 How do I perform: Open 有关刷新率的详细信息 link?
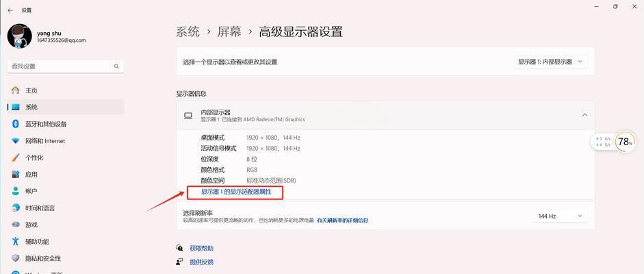click(x=343, y=220)
